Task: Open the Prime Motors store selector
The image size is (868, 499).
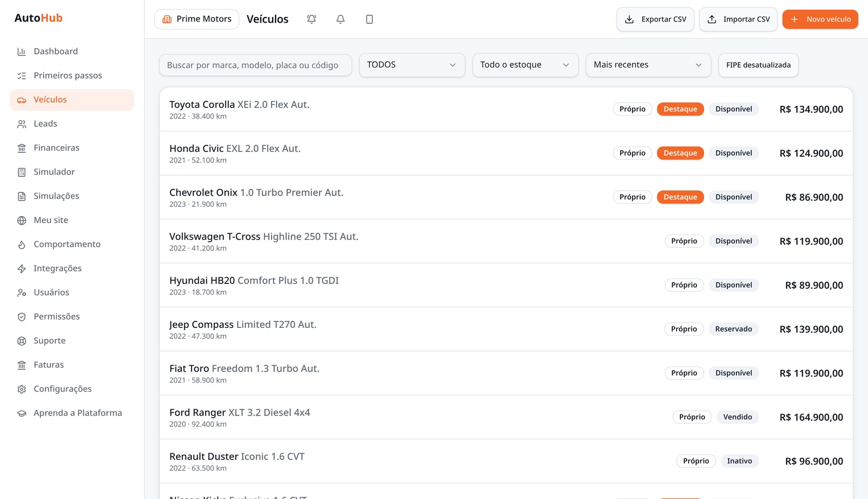Action: (x=197, y=19)
